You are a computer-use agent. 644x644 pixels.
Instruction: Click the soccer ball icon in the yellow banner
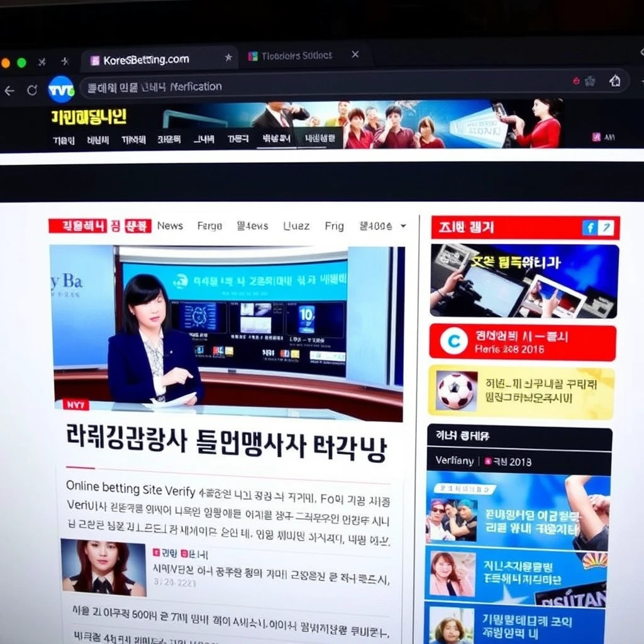[x=456, y=391]
